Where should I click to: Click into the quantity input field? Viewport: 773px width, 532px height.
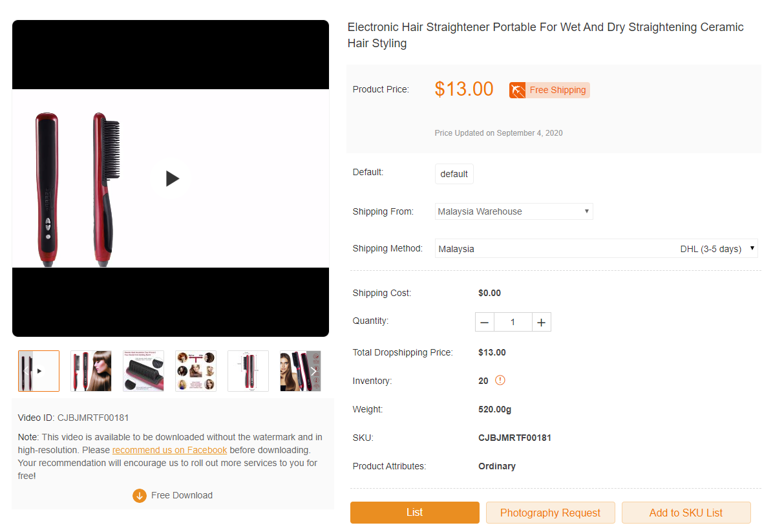(x=513, y=322)
